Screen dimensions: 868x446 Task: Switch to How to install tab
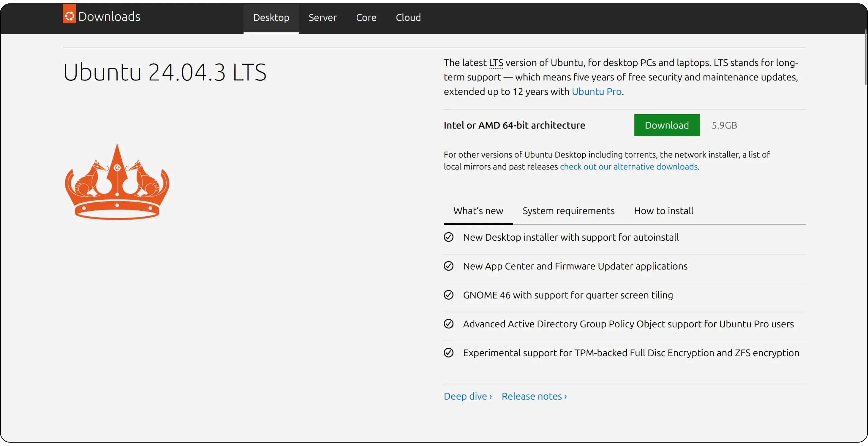tap(663, 211)
